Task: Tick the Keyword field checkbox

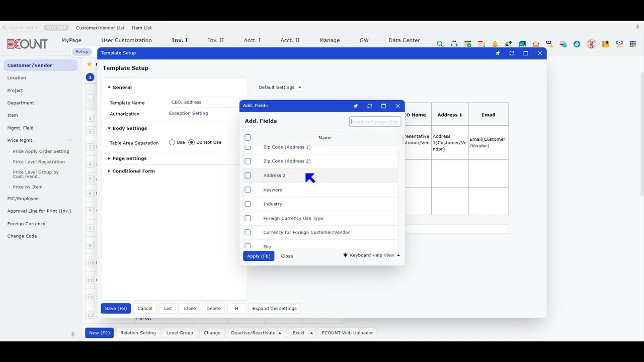Action: click(248, 190)
